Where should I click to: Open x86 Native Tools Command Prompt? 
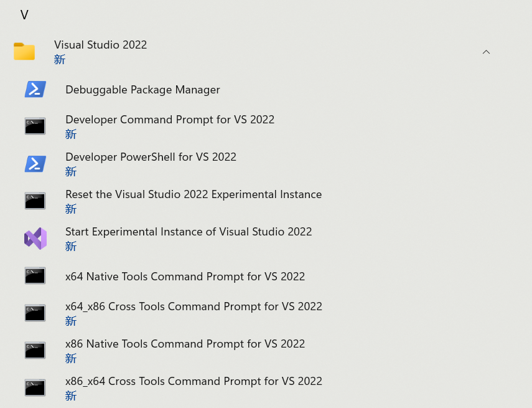tap(185, 344)
